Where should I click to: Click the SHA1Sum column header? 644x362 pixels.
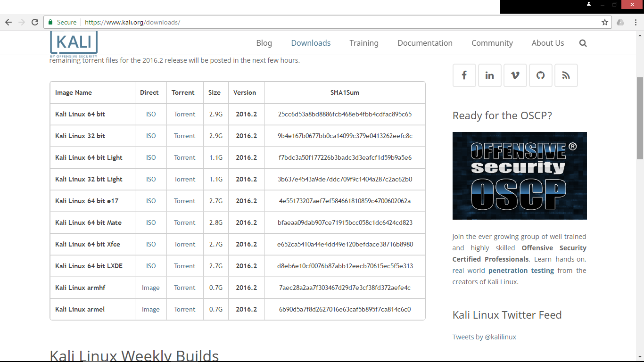tap(345, 92)
